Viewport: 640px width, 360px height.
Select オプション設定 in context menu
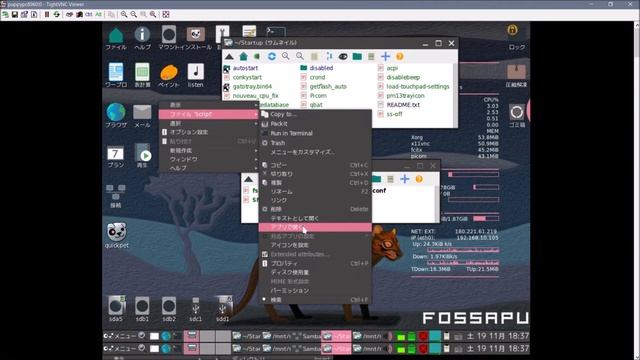209,132
